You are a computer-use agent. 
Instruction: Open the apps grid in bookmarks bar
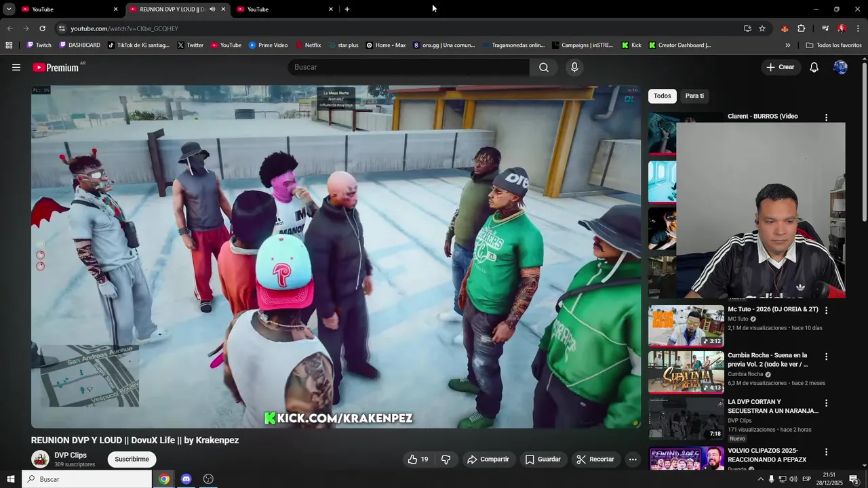9,45
